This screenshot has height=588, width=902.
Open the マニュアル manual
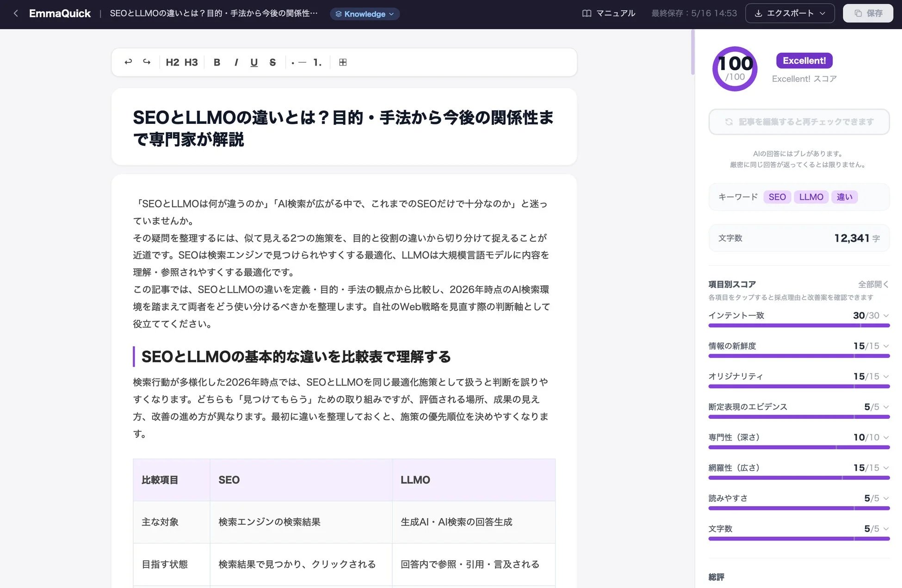click(609, 13)
